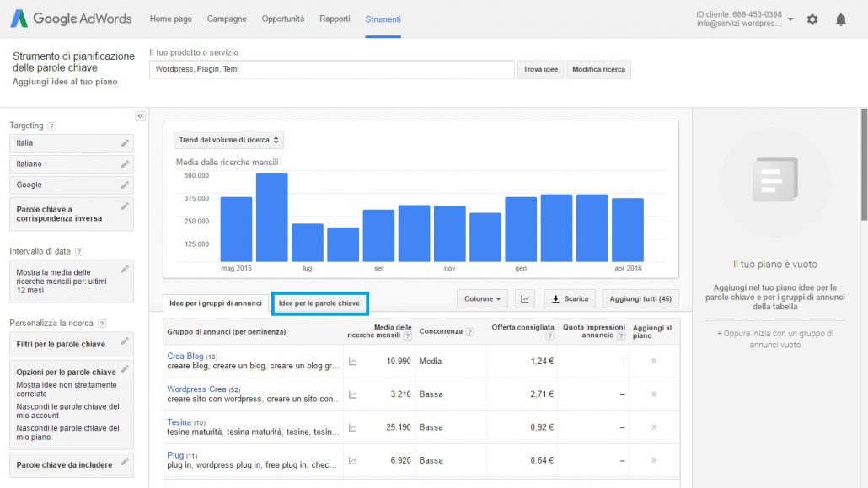
Task: Click help icon beside Quota impressioni annuncio
Action: (621, 335)
